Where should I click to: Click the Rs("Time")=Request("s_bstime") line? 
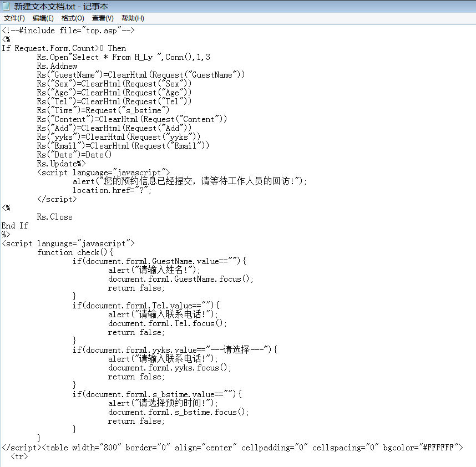103,110
